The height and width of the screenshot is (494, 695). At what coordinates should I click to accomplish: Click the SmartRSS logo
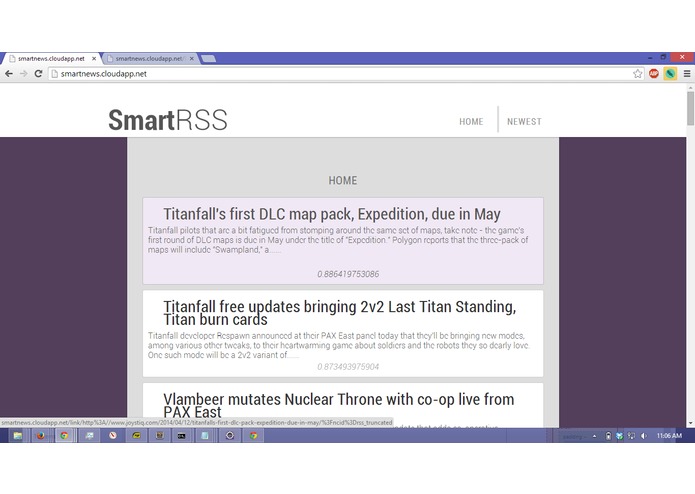[168, 120]
